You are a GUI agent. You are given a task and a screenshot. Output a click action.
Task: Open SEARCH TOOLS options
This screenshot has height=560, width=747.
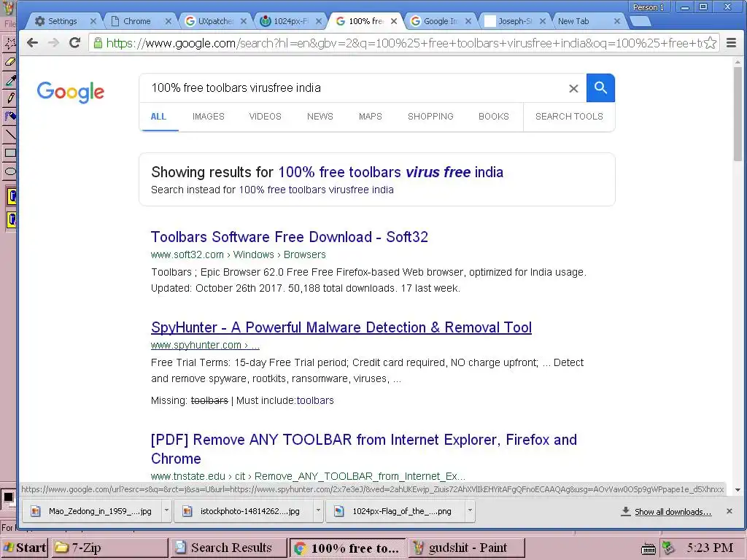coord(569,116)
